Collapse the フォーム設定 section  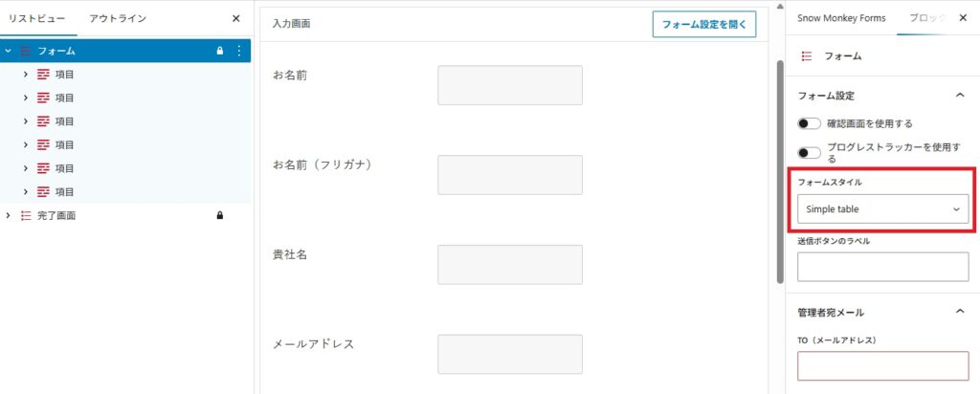(959, 96)
